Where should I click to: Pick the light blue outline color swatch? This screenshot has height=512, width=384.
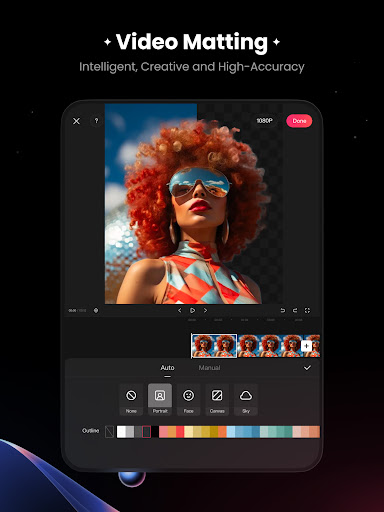pyautogui.click(x=231, y=432)
